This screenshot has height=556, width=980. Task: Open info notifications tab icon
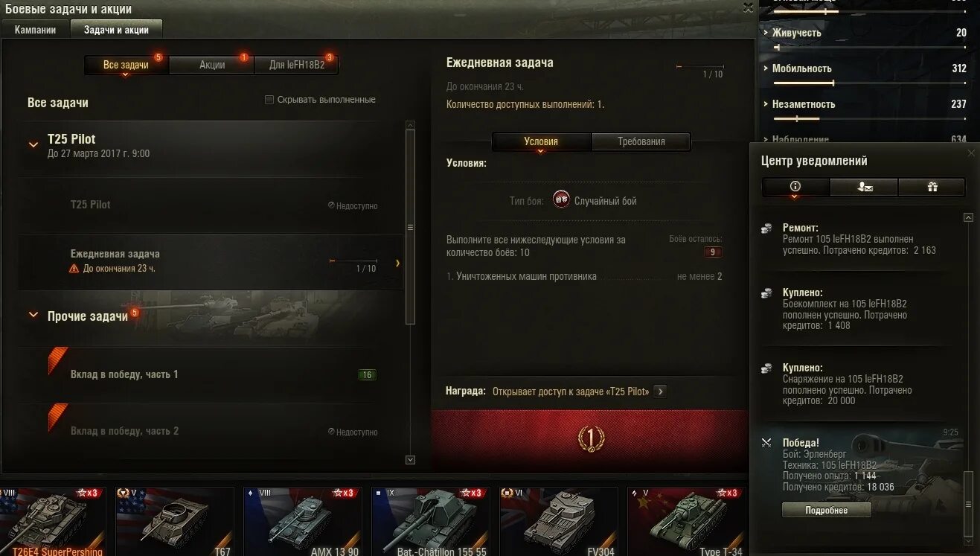coord(795,187)
